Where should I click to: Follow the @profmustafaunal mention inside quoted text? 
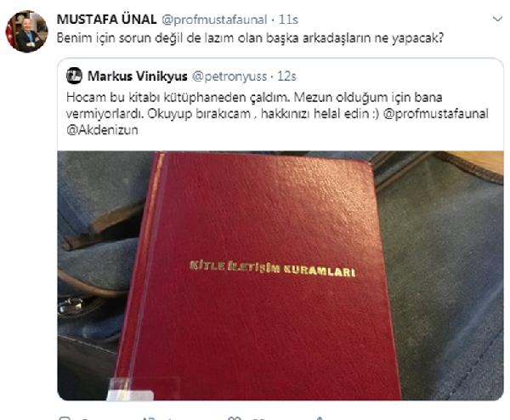[436, 114]
